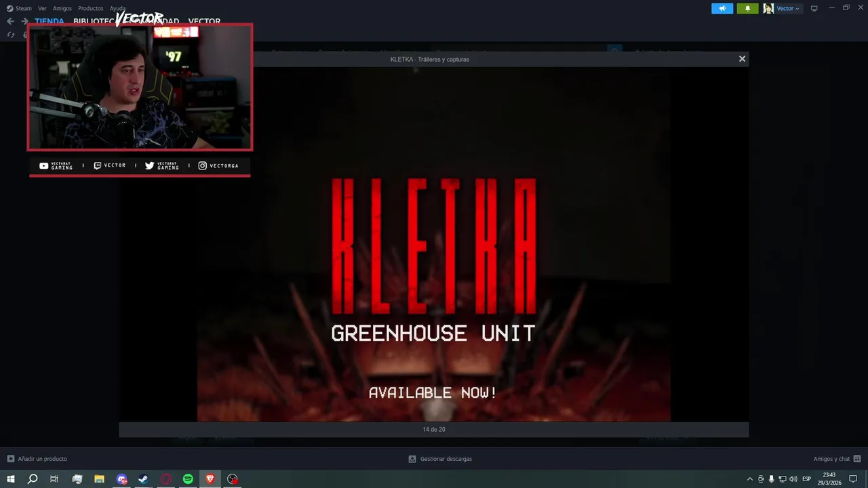This screenshot has width=868, height=488.
Task: Click the plus icon beside Añadir un producto
Action: (10, 459)
